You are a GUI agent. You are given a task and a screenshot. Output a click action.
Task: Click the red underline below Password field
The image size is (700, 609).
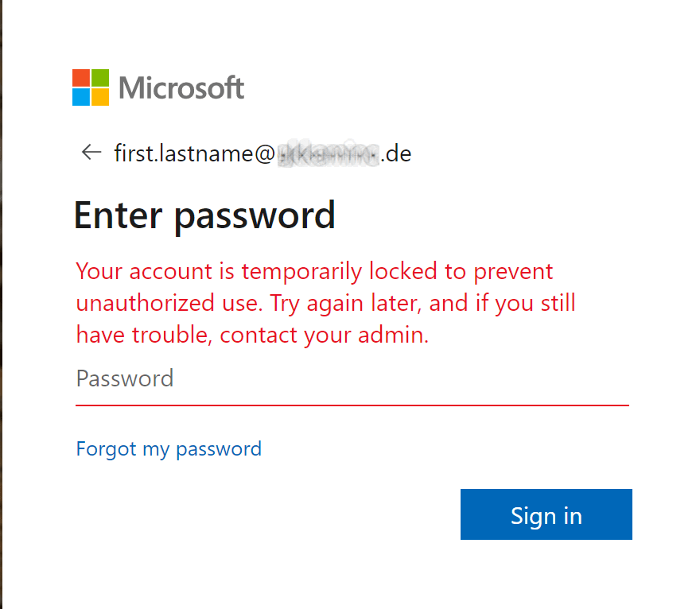point(352,405)
